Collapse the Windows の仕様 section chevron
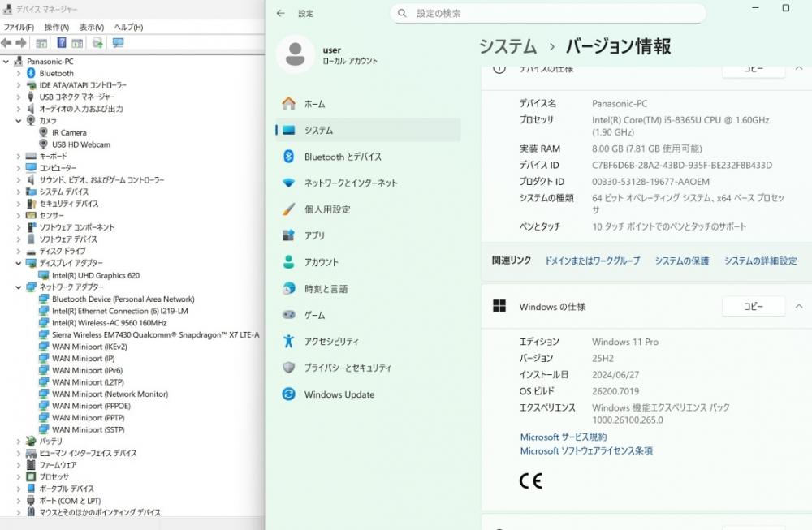The image size is (812, 530). [x=799, y=307]
